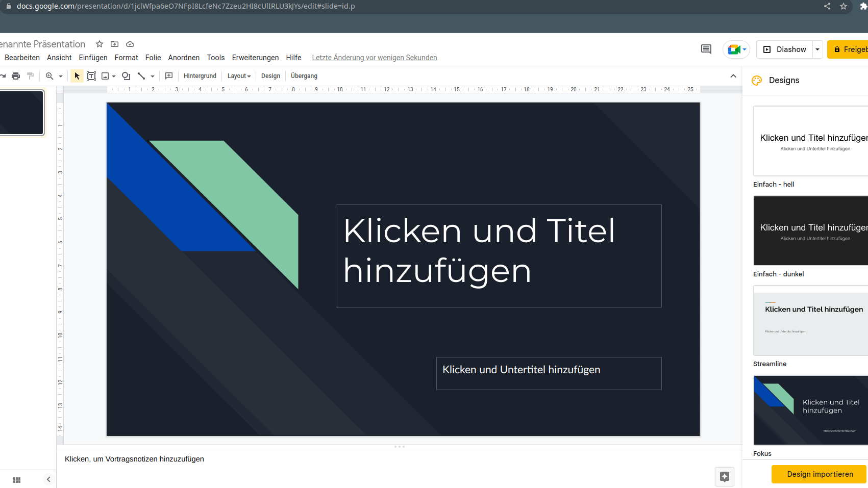Open the Erweiterungen menu
The height and width of the screenshot is (488, 868).
tap(255, 58)
